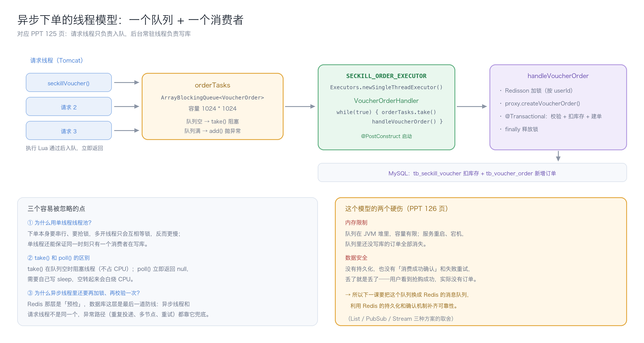Click while(true) orderTasks.take() code line

coord(386,112)
